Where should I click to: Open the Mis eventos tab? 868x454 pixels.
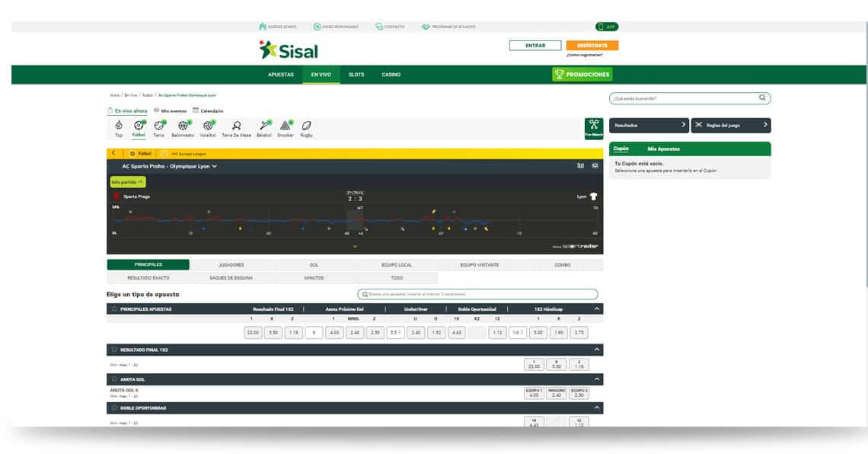[x=170, y=110]
